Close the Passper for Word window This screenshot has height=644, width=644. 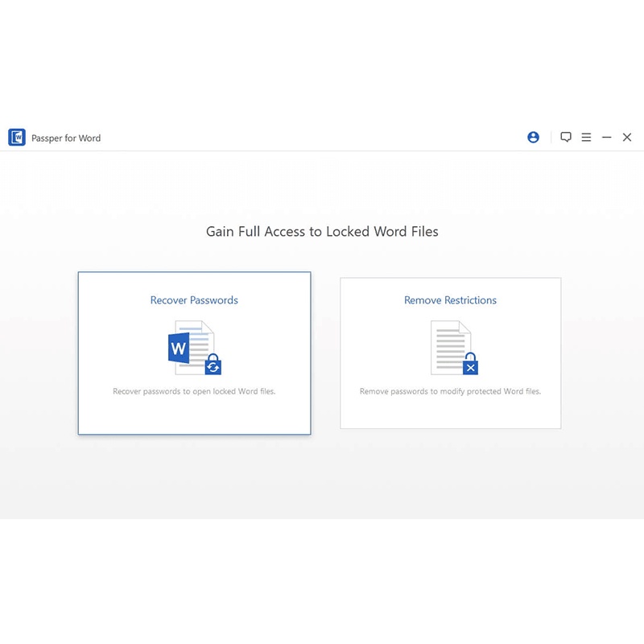[x=627, y=138]
